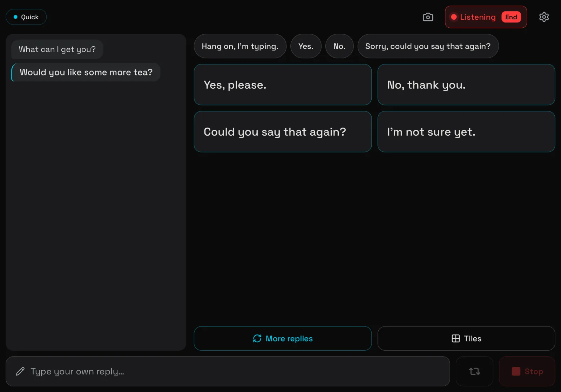Focus the "Type your own reply" field
This screenshot has width=561, height=392.
click(228, 371)
